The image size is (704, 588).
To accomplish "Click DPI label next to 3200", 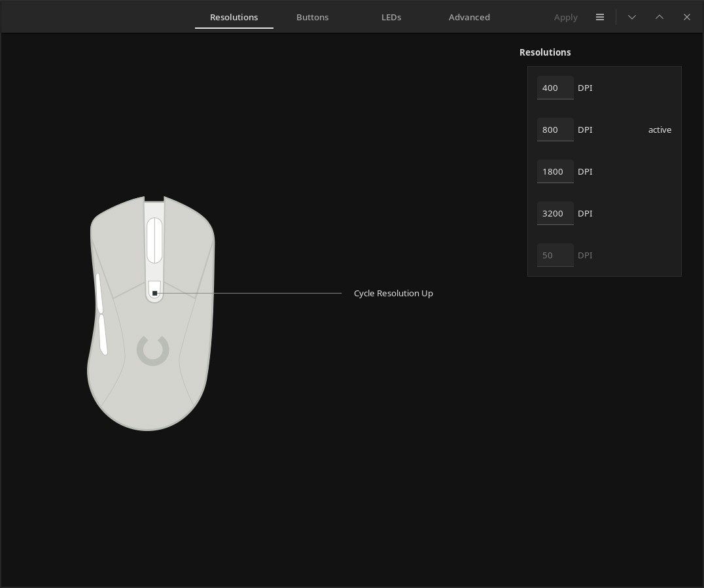I will coord(585,214).
